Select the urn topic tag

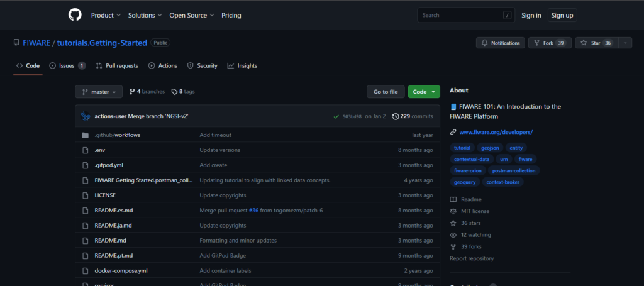tap(504, 159)
